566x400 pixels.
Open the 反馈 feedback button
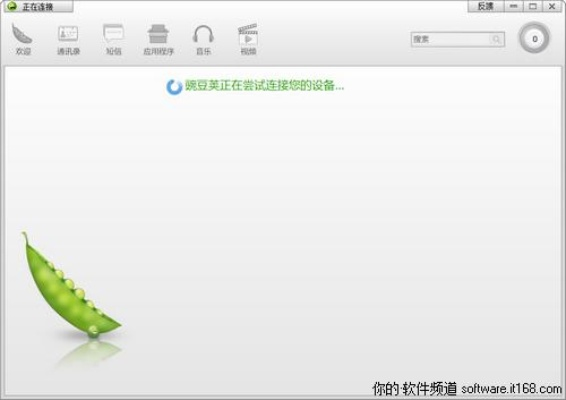486,6
